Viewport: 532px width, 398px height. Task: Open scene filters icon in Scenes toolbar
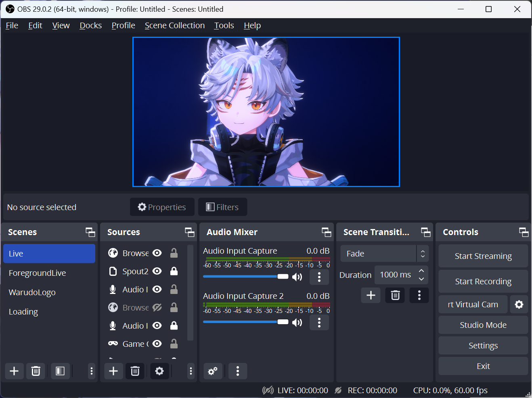60,371
